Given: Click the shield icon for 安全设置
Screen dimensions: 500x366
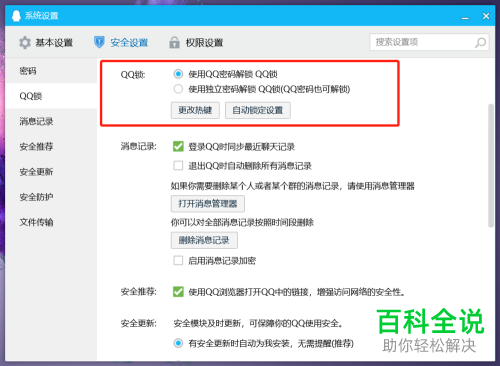Looking at the screenshot, I should click(x=99, y=42).
